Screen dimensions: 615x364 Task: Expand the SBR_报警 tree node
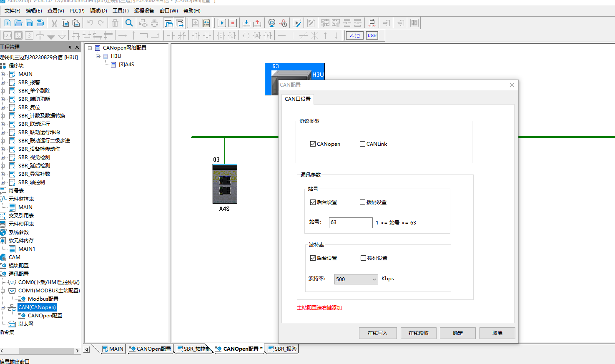click(x=3, y=82)
